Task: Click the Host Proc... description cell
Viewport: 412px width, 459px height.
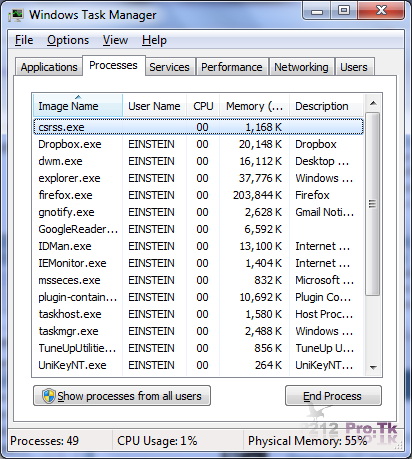Action: (x=324, y=314)
